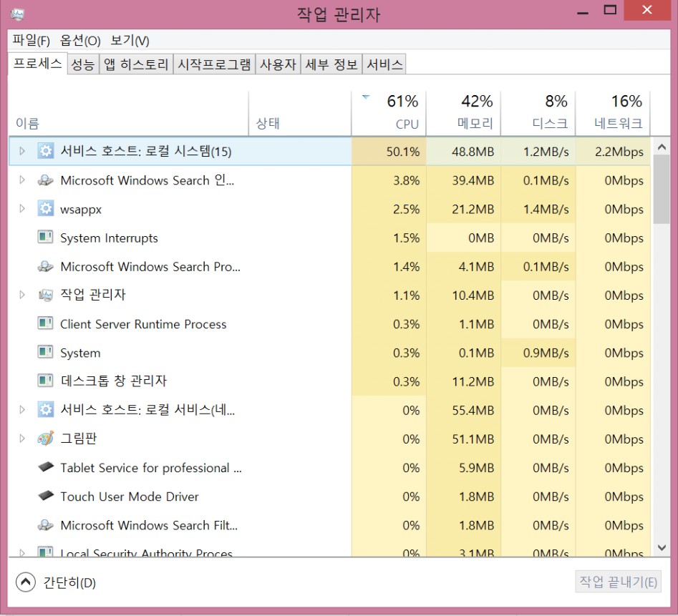Click the 39.4MB memory value
Image resolution: width=678 pixels, height=616 pixels.
pyautogui.click(x=473, y=180)
